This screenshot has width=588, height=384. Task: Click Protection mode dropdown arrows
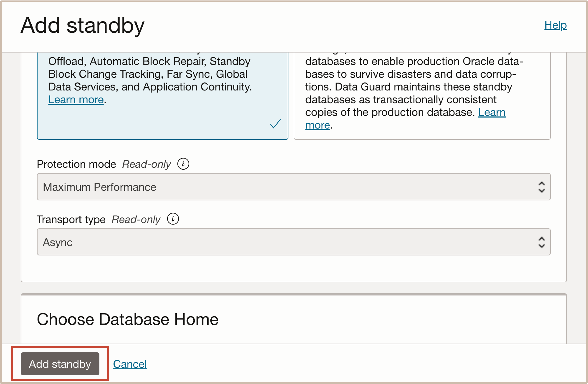click(541, 187)
